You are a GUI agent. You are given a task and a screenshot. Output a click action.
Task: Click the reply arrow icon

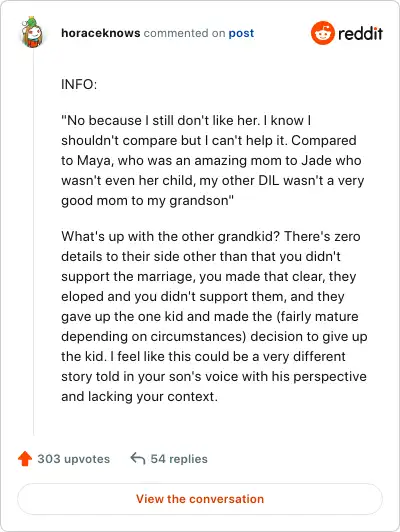138,458
